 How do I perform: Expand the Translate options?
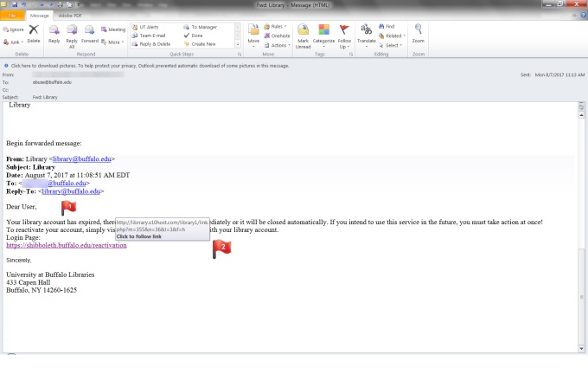pos(367,36)
